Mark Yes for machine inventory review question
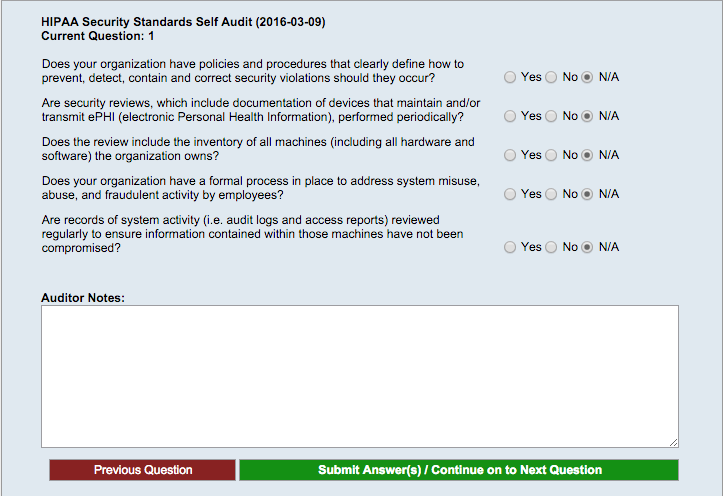Image resolution: width=723 pixels, height=496 pixels. 510,155
